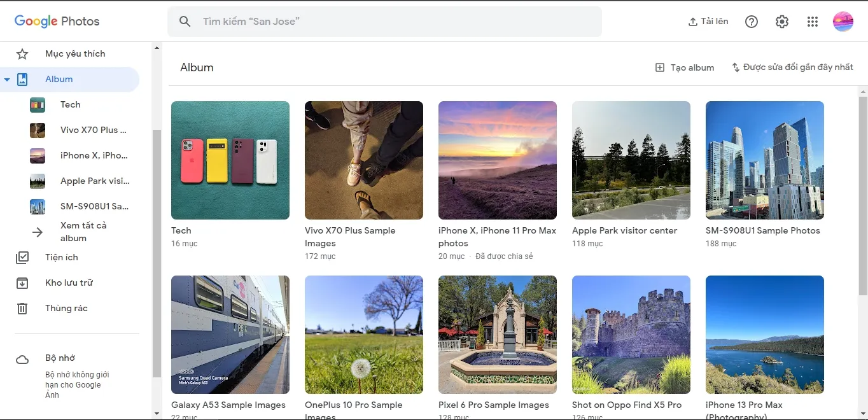Click SM-S908U1 Sample Photos title
The width and height of the screenshot is (868, 420).
click(x=763, y=230)
